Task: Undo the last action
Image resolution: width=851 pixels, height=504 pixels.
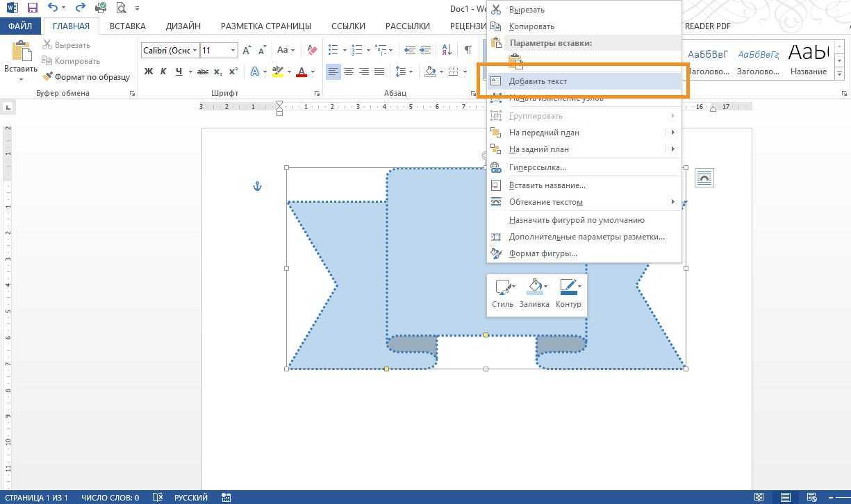Action: (53, 8)
